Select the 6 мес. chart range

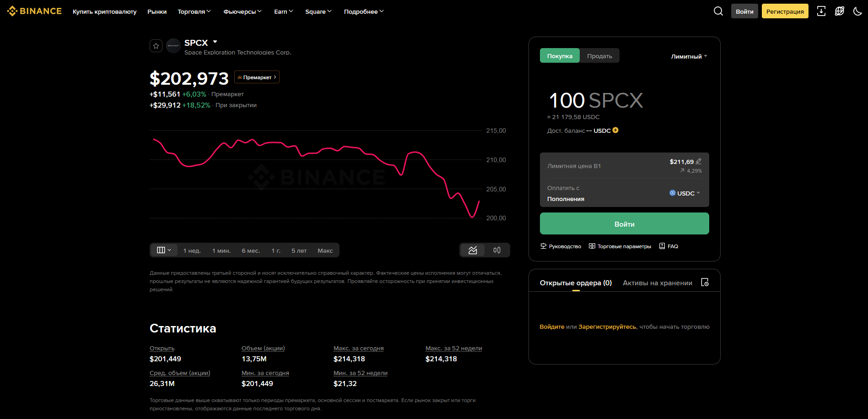251,250
